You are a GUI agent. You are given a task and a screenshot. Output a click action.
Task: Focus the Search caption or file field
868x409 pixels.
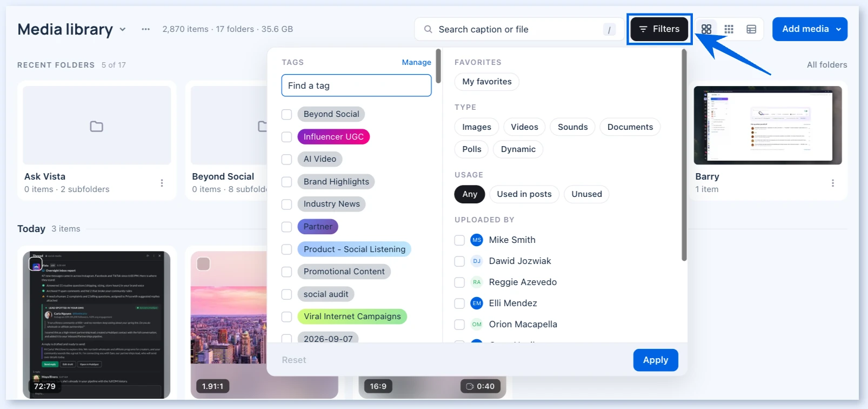(518, 29)
